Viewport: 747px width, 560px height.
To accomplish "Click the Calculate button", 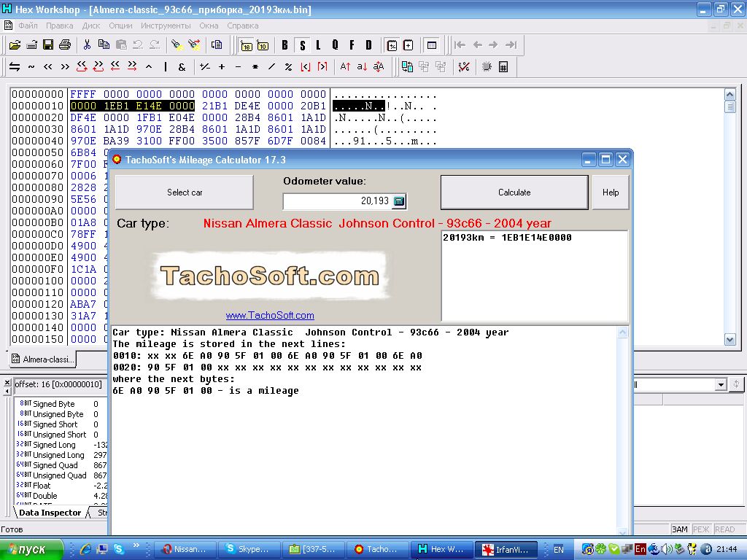I will click(514, 192).
